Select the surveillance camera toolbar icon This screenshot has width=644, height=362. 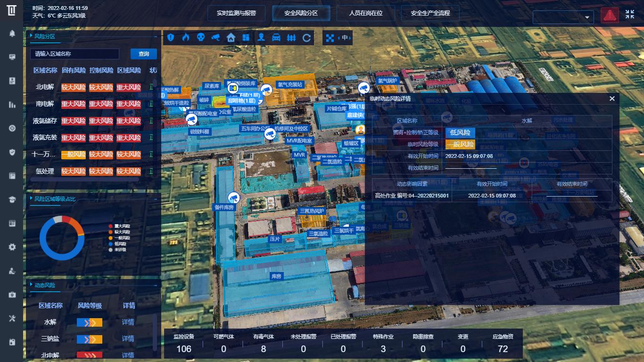pos(215,38)
